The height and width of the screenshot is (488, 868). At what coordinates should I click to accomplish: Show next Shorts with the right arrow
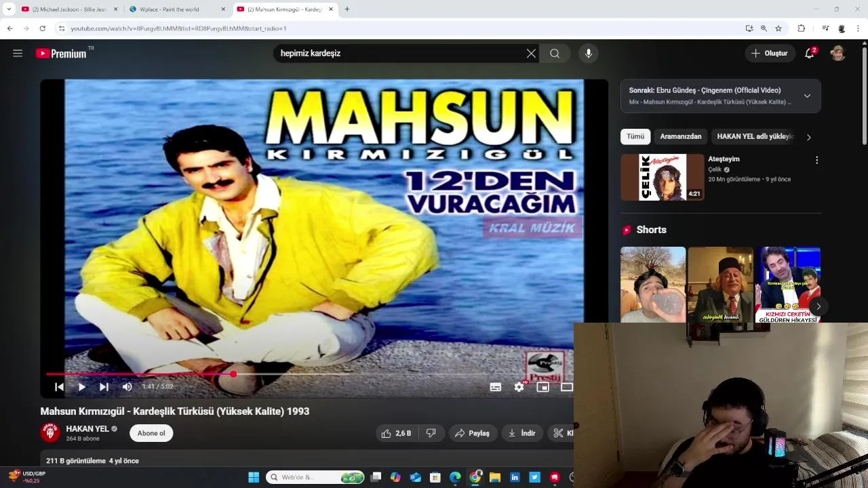click(818, 306)
